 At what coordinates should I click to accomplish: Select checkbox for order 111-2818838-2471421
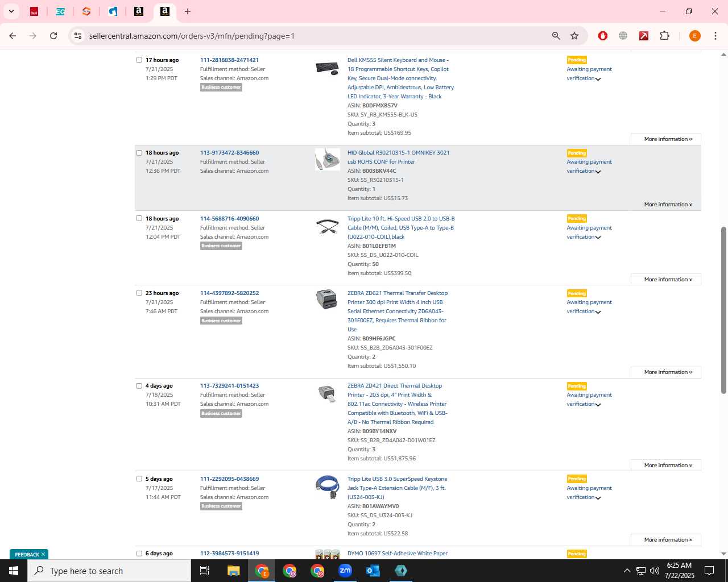tap(139, 60)
